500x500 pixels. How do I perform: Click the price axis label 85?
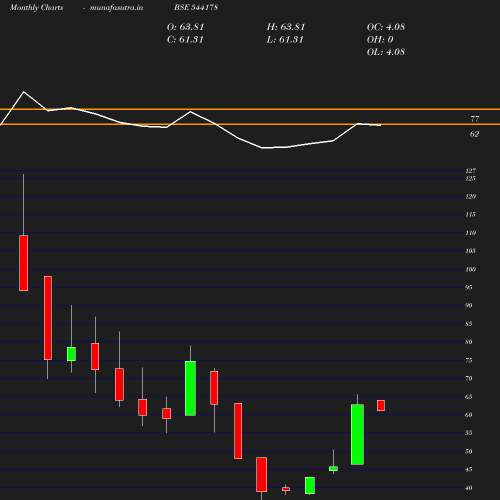(469, 324)
